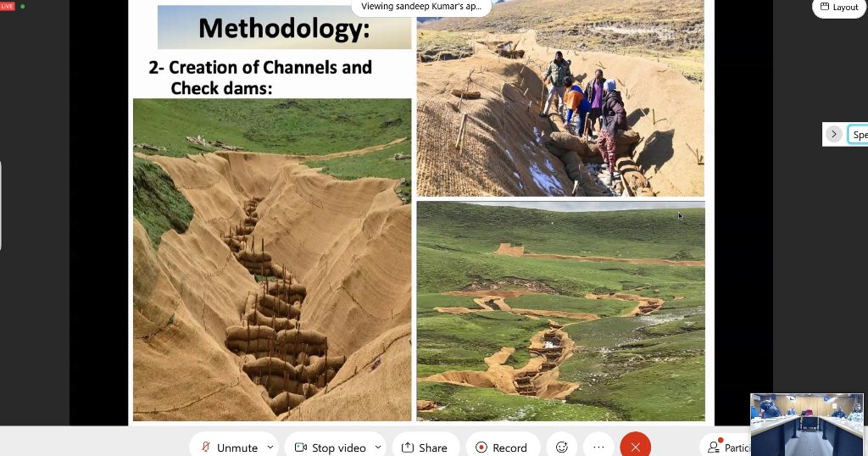
Task: Click the Unmute microphone icon
Action: (x=206, y=448)
